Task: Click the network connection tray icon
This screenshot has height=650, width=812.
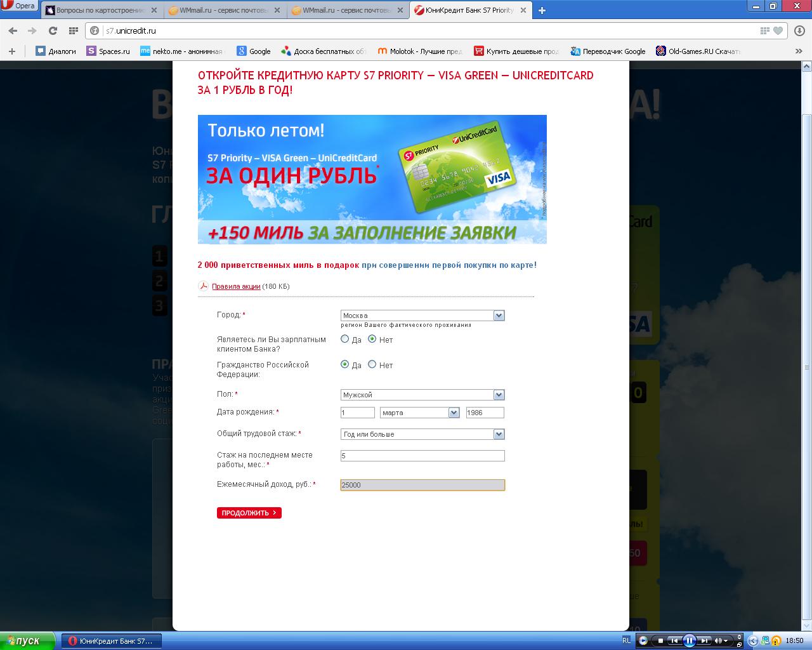Action: pos(766,641)
